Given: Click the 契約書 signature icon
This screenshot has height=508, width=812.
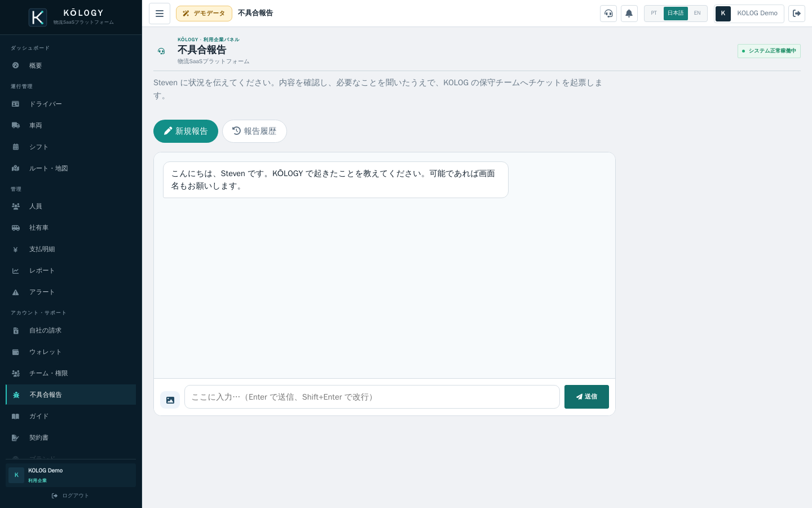Looking at the screenshot, I should tap(16, 437).
